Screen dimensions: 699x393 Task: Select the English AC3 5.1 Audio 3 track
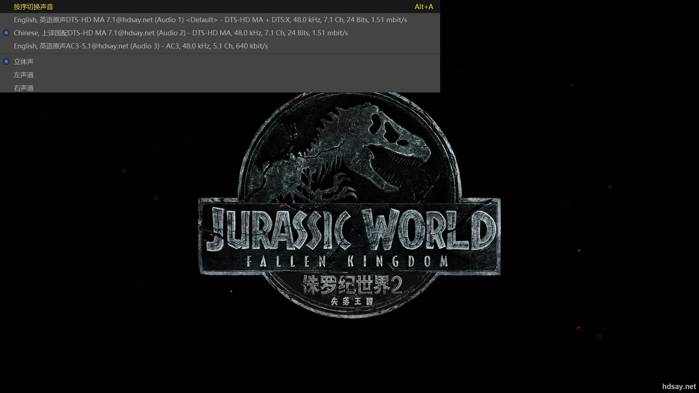(x=220, y=46)
